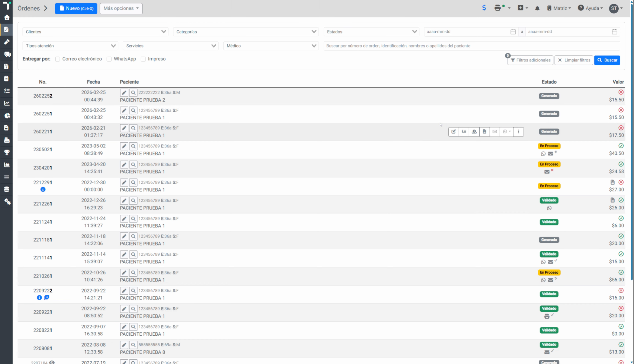The image size is (634, 364).
Task: Open the delivery truck icon in the sidebar
Action: coord(7,54)
